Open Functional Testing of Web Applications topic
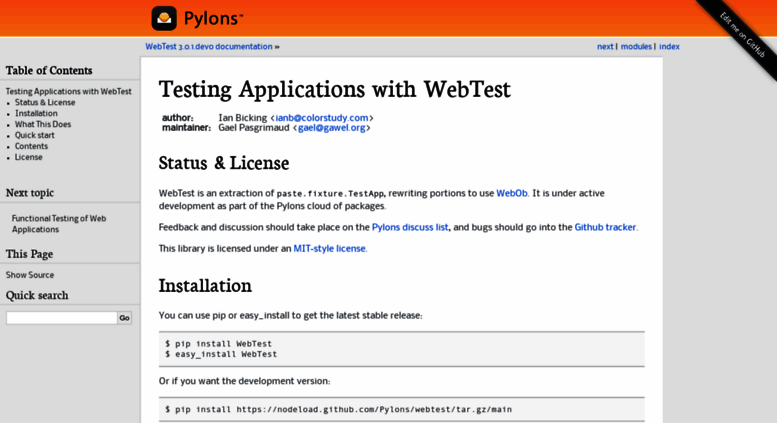The height and width of the screenshot is (423, 777). [x=59, y=224]
